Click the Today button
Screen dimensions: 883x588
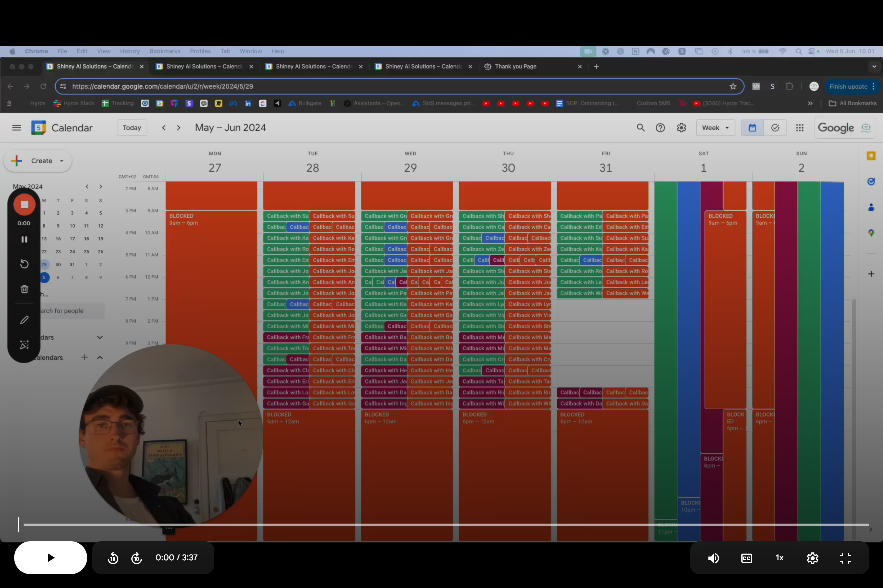(x=132, y=128)
